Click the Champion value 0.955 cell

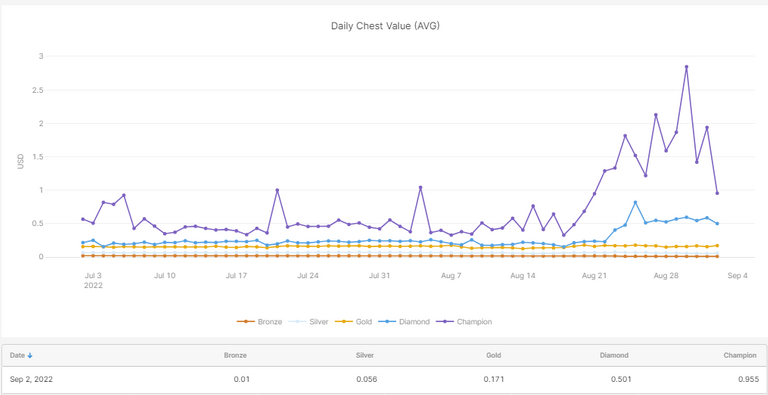click(x=744, y=379)
